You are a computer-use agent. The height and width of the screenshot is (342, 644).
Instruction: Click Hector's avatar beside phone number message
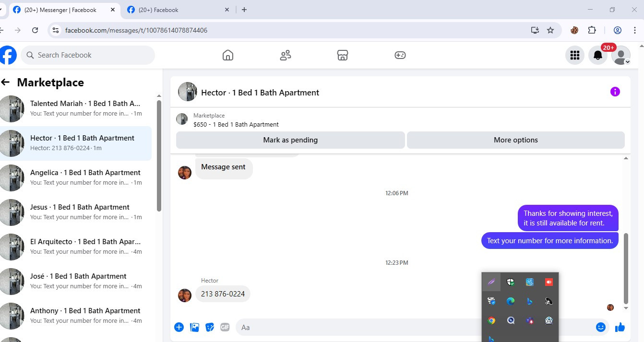[x=185, y=295]
